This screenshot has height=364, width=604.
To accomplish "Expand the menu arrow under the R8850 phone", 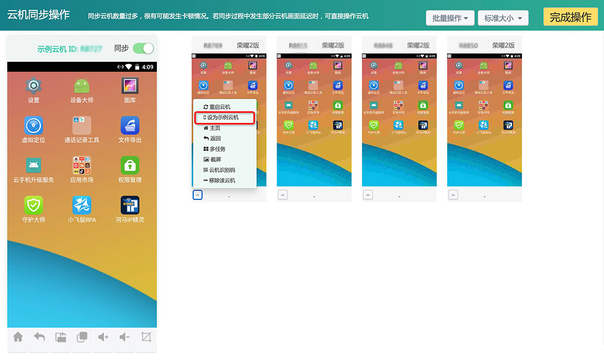I will (453, 195).
